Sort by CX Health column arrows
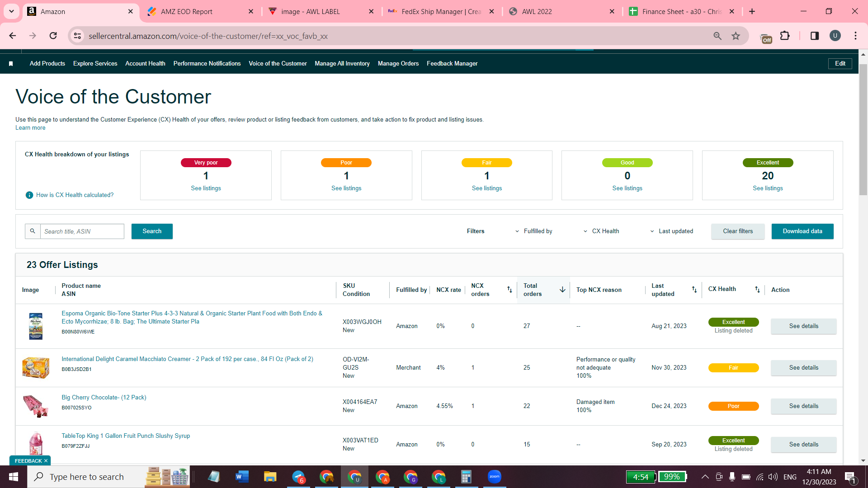Screen dimensions: 868x488 tap(757, 290)
